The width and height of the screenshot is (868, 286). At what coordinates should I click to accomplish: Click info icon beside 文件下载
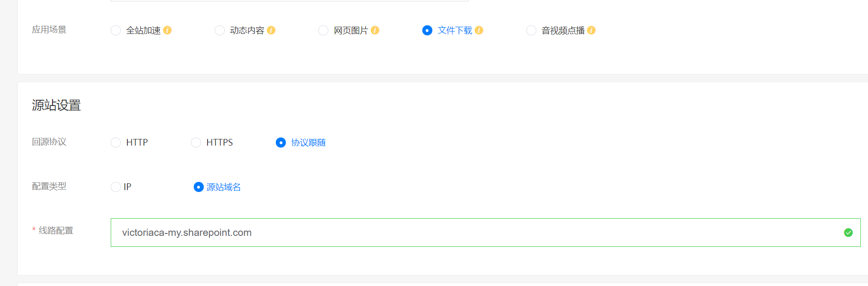[x=479, y=31]
